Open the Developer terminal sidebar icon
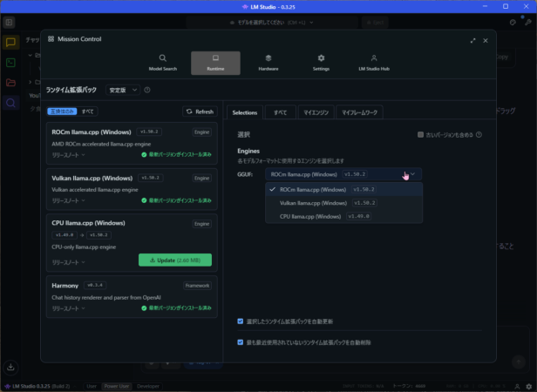The width and height of the screenshot is (537, 392). pyautogui.click(x=10, y=63)
